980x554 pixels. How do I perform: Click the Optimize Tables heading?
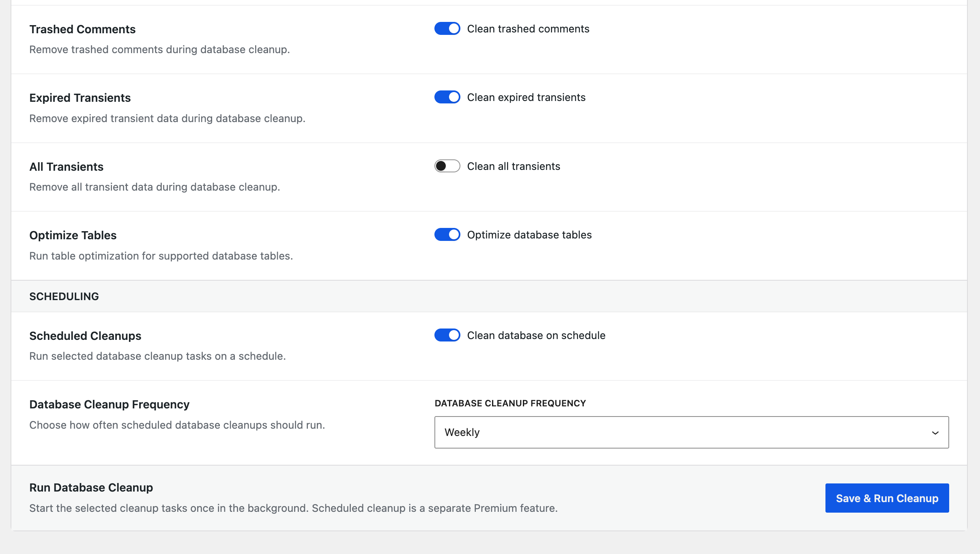pyautogui.click(x=73, y=235)
